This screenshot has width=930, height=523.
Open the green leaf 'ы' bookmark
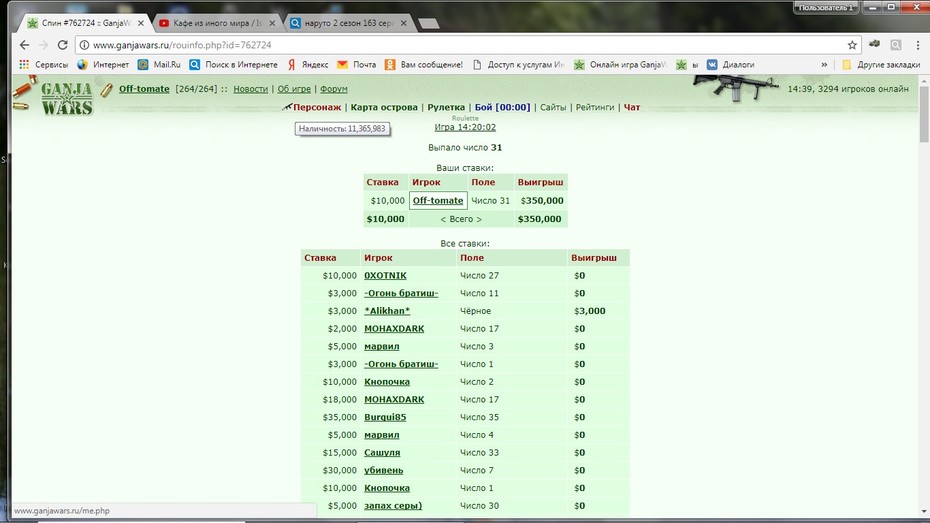687,65
